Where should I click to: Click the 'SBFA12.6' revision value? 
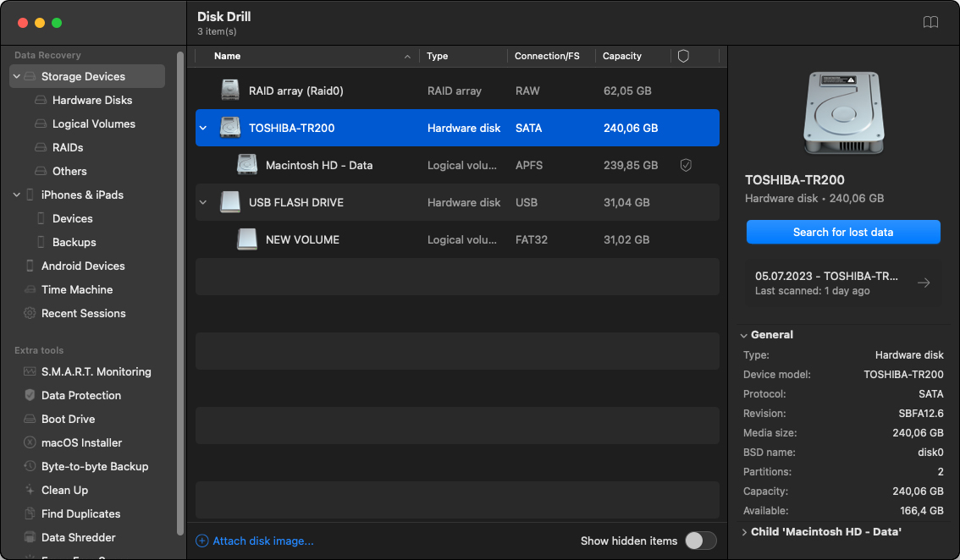tap(921, 414)
